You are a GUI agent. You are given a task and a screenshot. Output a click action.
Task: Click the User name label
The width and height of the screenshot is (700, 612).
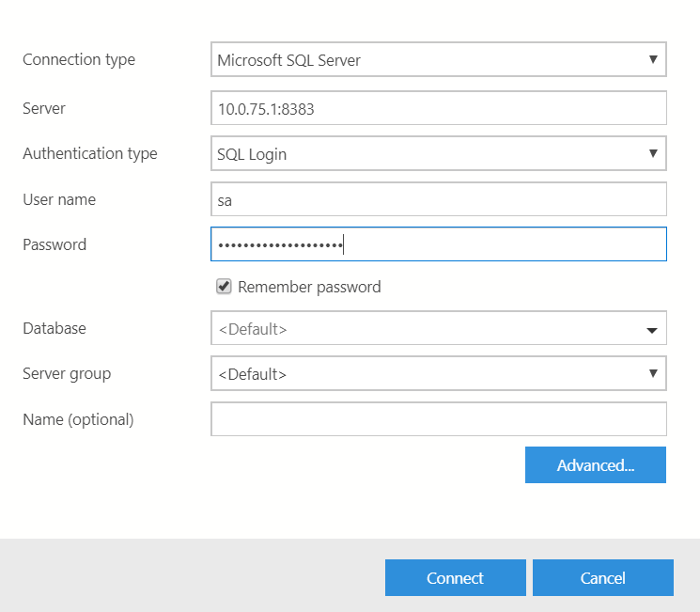(59, 199)
